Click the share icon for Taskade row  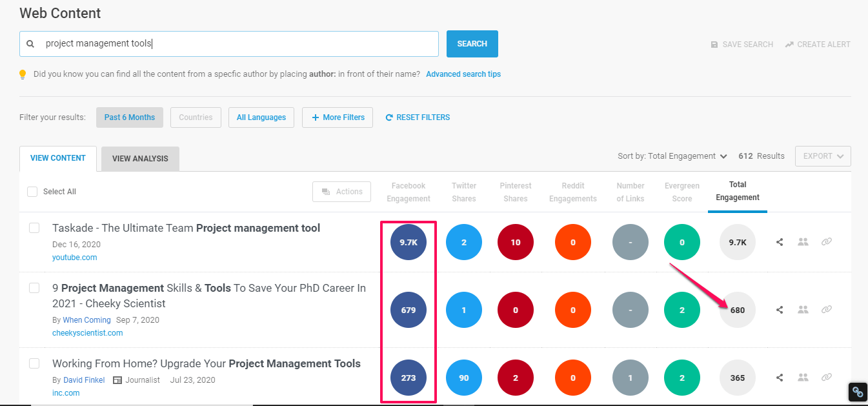tap(780, 242)
